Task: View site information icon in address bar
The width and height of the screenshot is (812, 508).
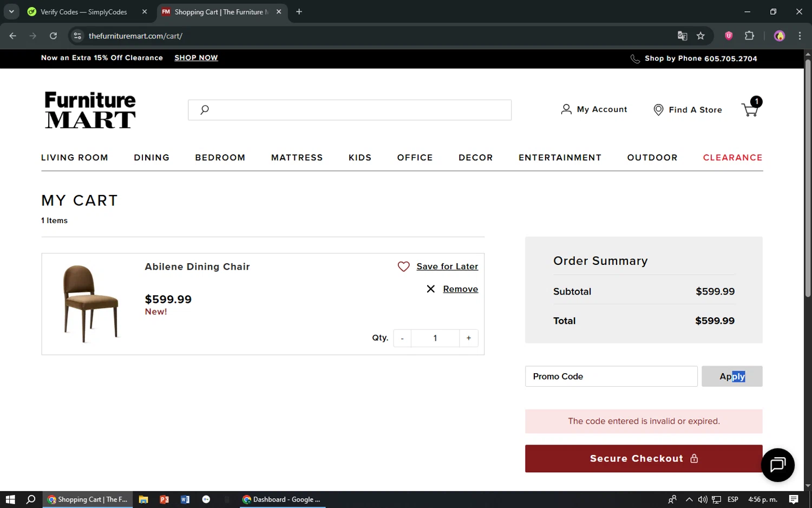Action: pos(77,36)
